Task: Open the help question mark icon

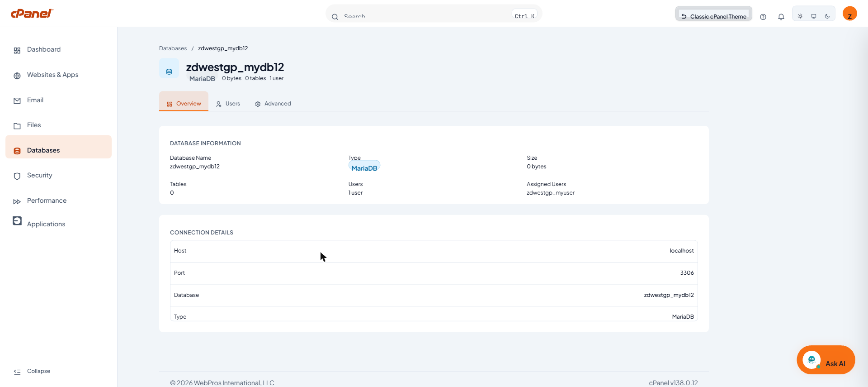Action: (x=763, y=17)
